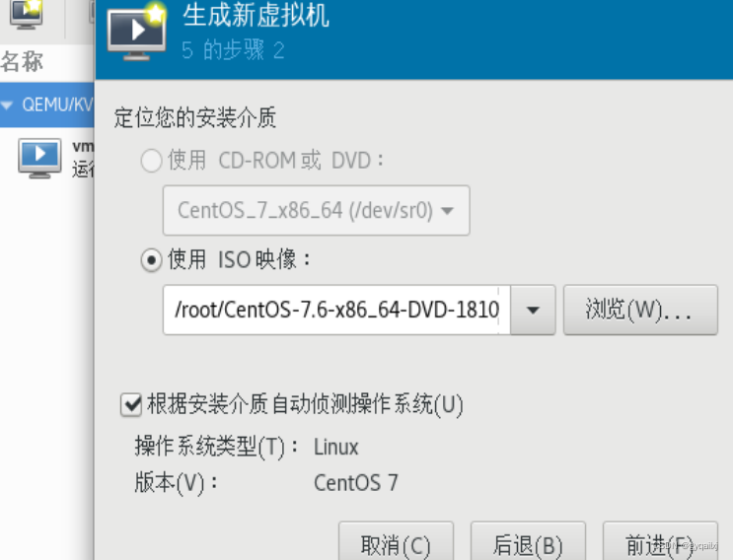Select the QEMU/KVM connection row

(46, 105)
